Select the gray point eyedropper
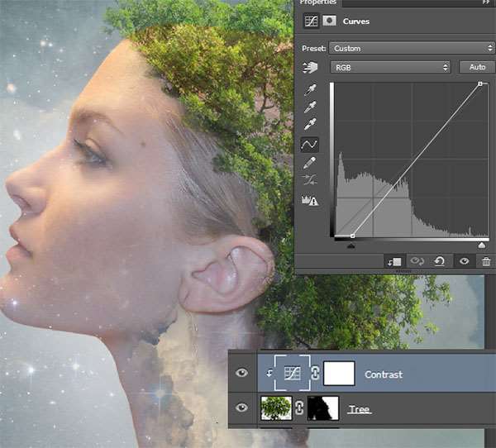This screenshot has height=448, width=496. pyautogui.click(x=311, y=107)
